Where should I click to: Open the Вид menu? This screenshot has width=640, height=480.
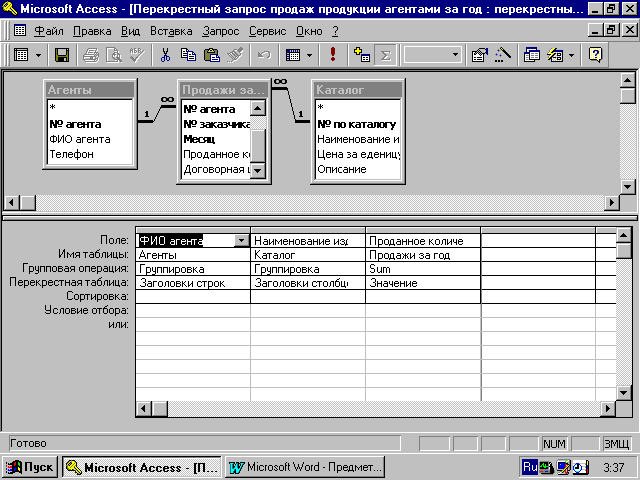130,31
